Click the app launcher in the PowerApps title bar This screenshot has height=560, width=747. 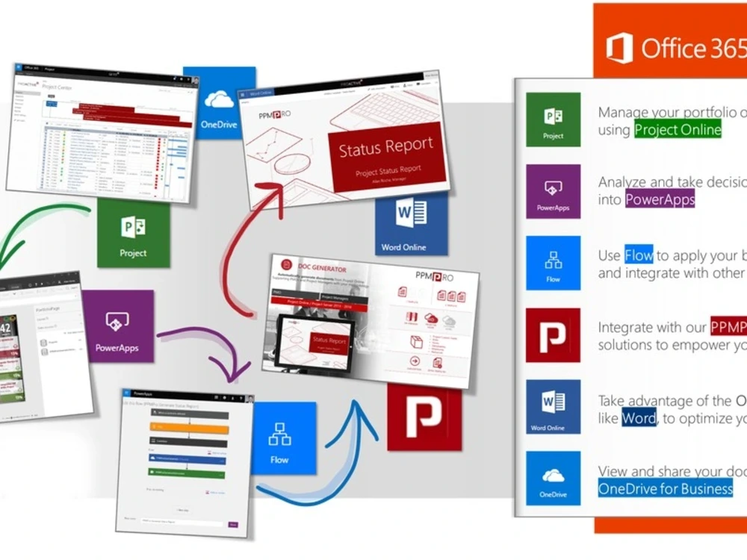[x=126, y=393]
